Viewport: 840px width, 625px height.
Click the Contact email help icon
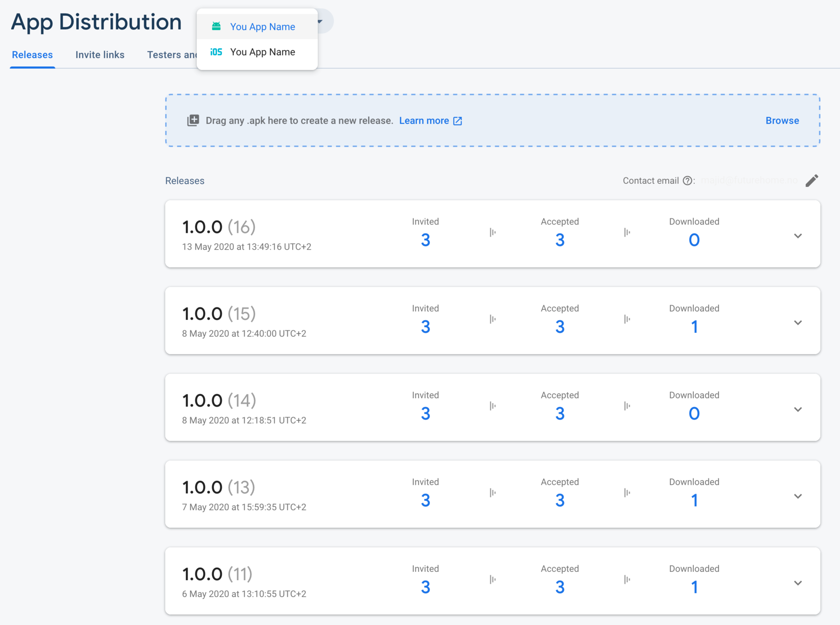point(688,181)
